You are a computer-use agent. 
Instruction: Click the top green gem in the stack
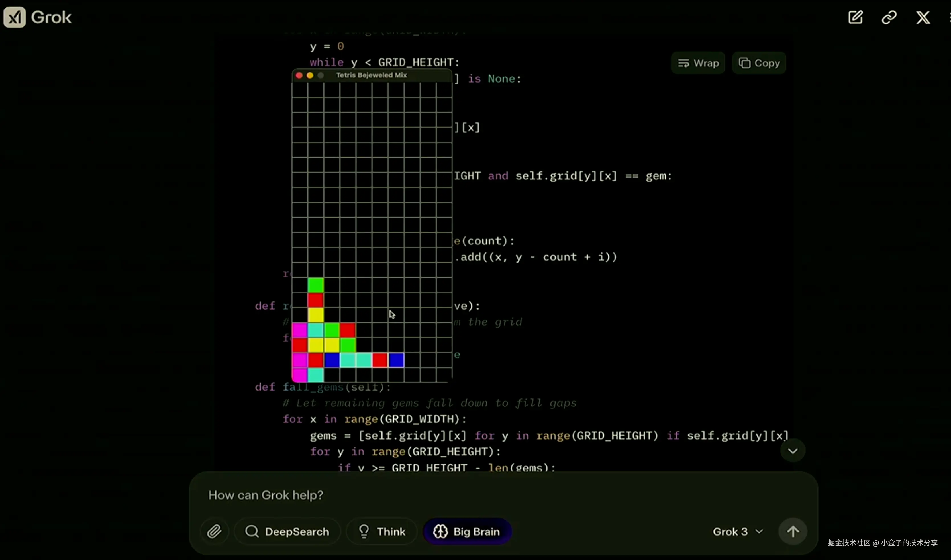coord(315,285)
